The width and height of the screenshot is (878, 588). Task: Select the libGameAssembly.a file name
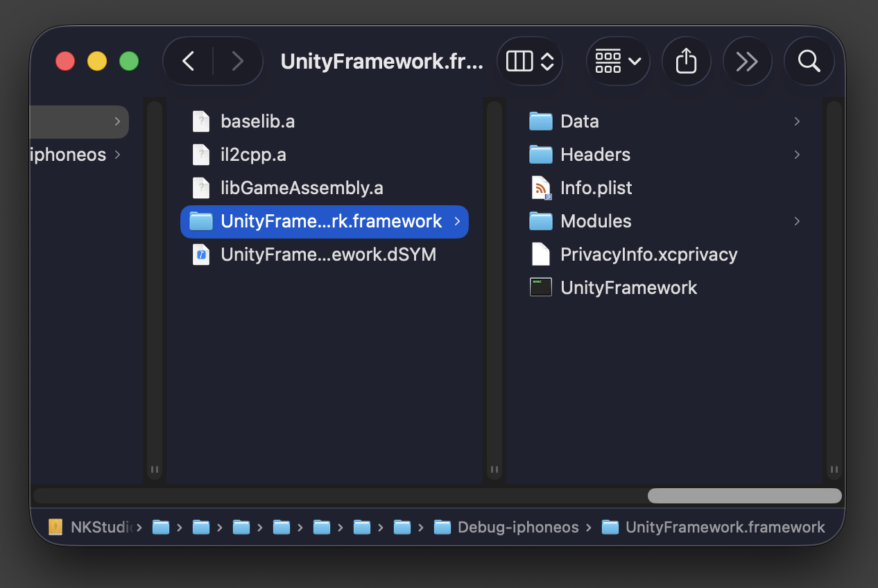point(302,188)
